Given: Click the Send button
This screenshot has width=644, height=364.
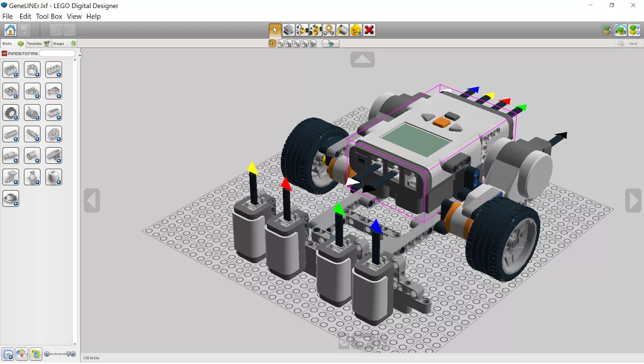Looking at the screenshot, I should tap(629, 43).
